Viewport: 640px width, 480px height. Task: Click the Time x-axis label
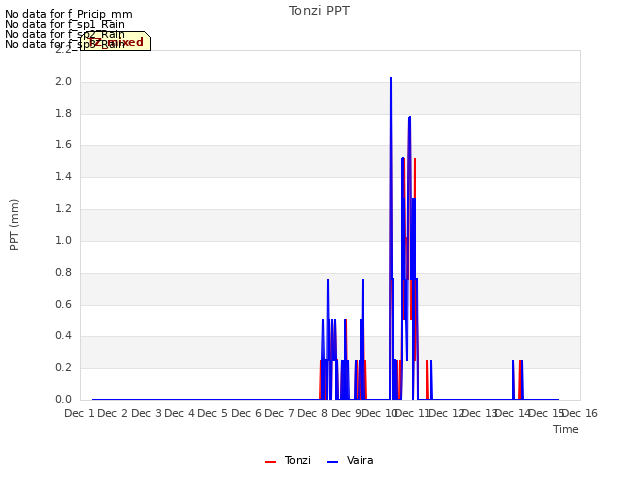566,429
